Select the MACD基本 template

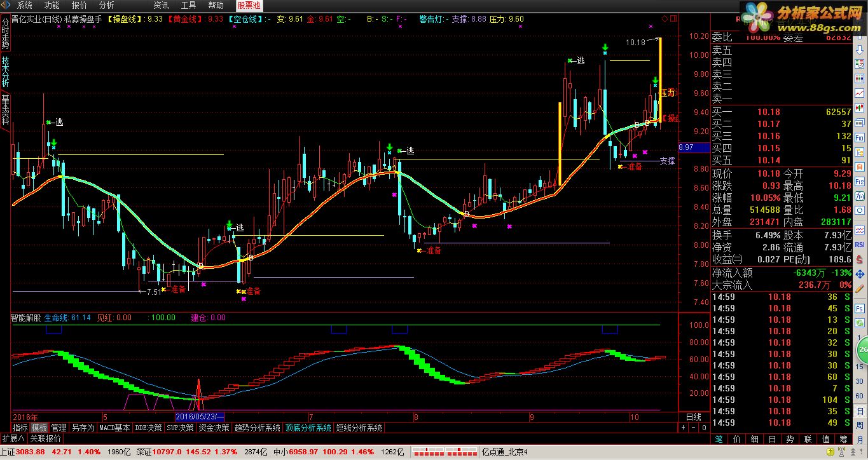pos(114,428)
